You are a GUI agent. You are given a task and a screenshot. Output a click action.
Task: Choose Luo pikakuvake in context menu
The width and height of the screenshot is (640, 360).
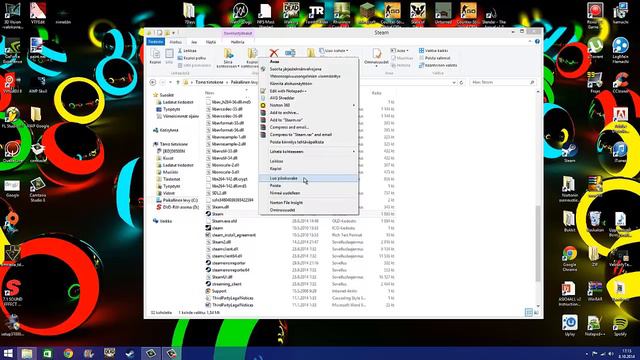click(309, 178)
